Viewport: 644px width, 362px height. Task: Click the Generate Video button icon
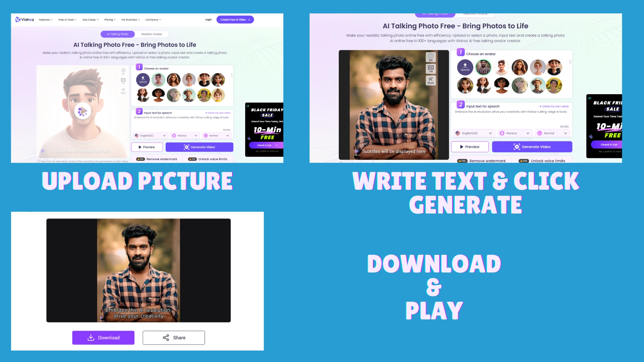tap(516, 147)
